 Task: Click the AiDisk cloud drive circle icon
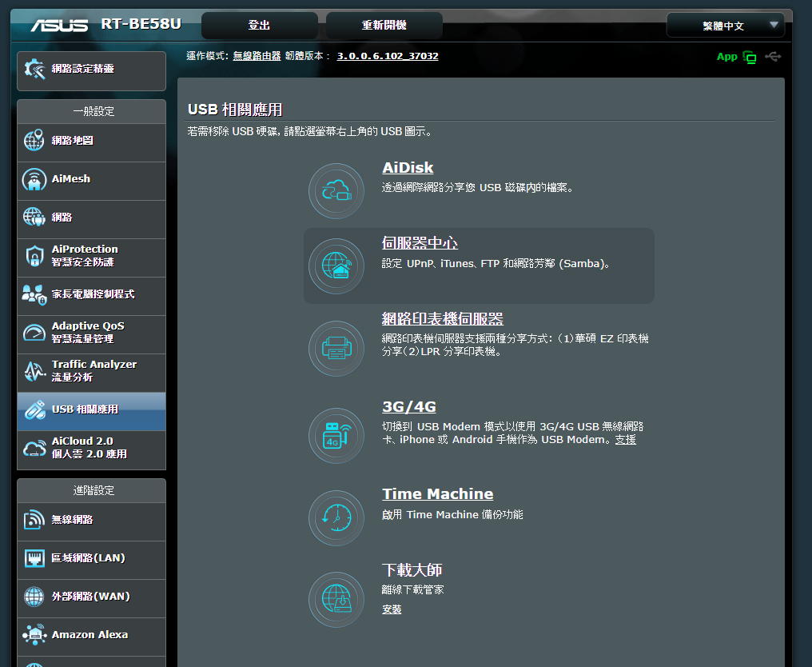(x=336, y=191)
